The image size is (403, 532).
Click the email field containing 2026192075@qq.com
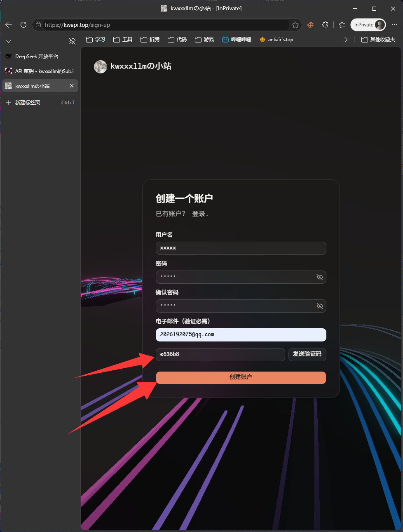(241, 335)
